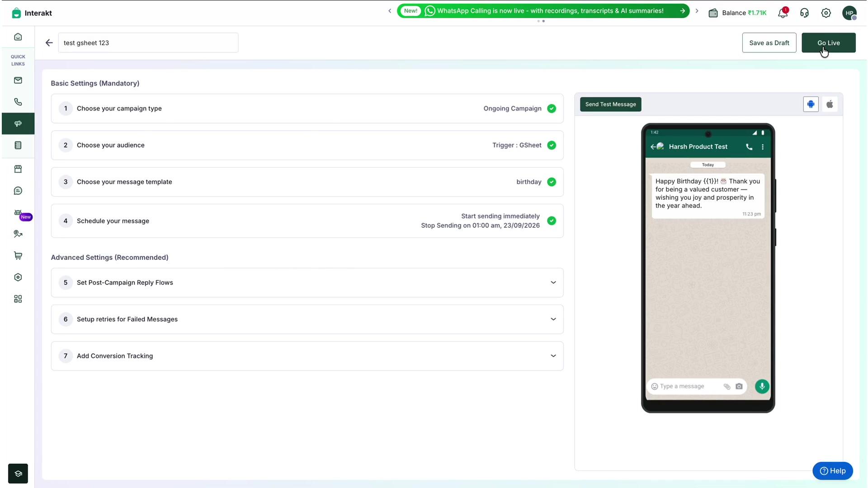The width and height of the screenshot is (868, 488).
Task: Open Choose your audience step
Action: pos(307,145)
